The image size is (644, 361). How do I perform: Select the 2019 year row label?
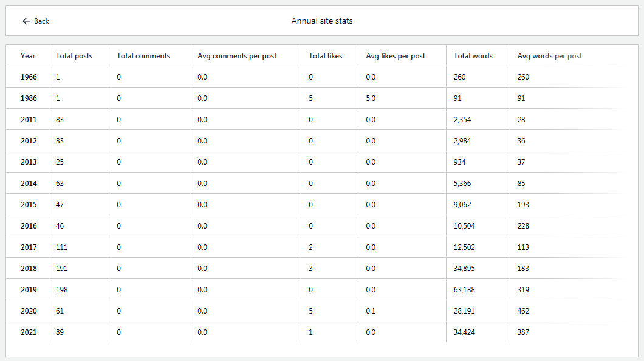(29, 290)
